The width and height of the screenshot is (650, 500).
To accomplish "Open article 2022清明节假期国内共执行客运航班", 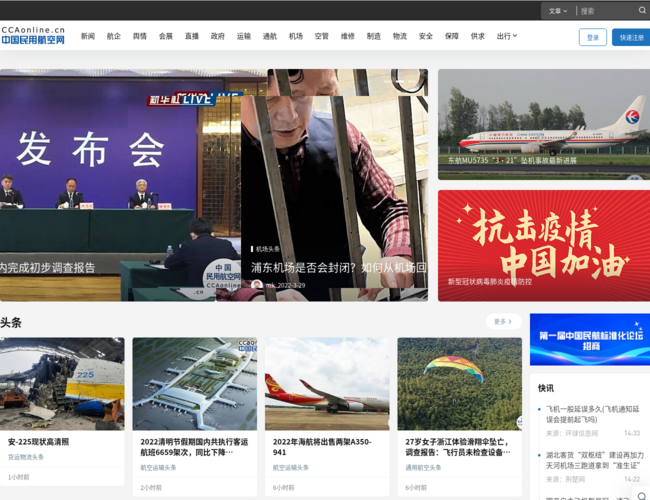I will [194, 447].
